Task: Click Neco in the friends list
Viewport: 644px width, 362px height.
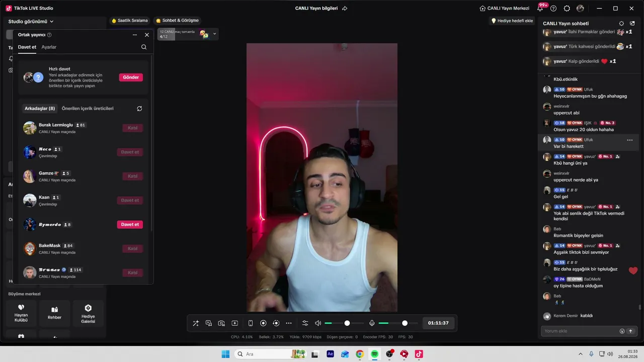Action: coord(83,152)
